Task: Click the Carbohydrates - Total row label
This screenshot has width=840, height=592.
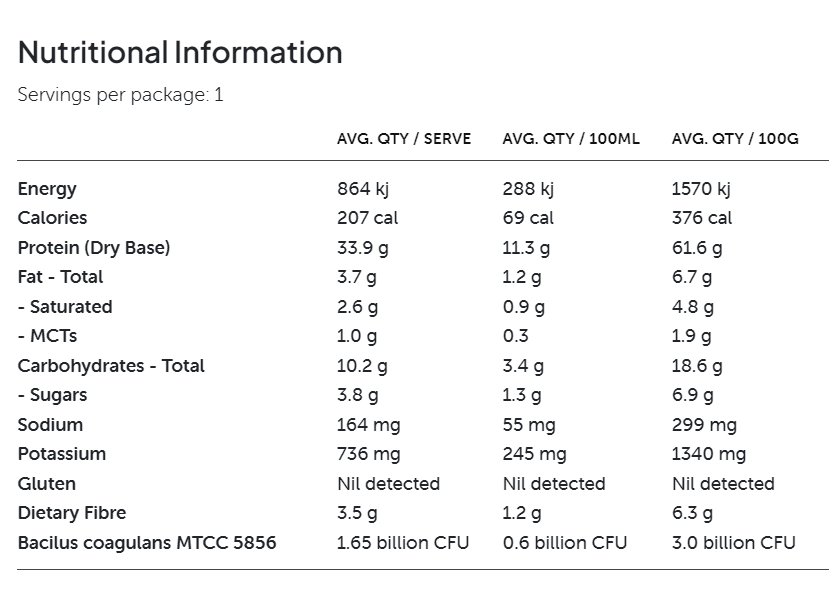Action: click(x=111, y=366)
